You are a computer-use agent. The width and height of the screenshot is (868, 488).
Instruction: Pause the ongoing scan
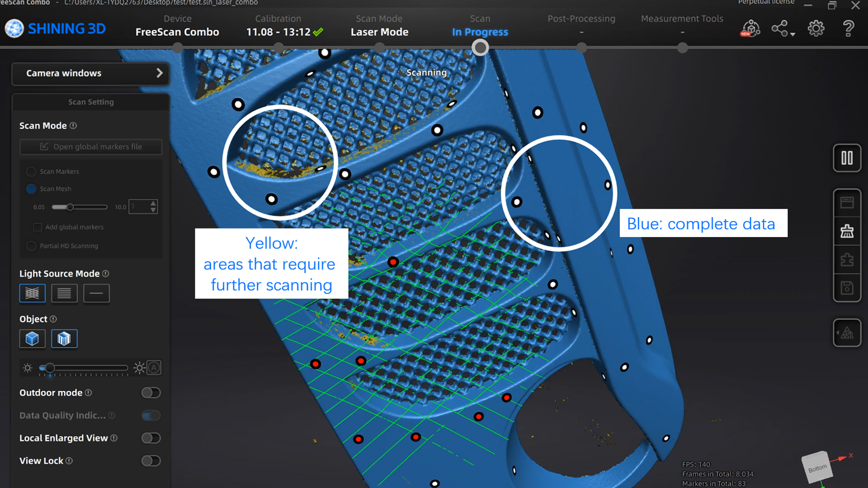847,159
